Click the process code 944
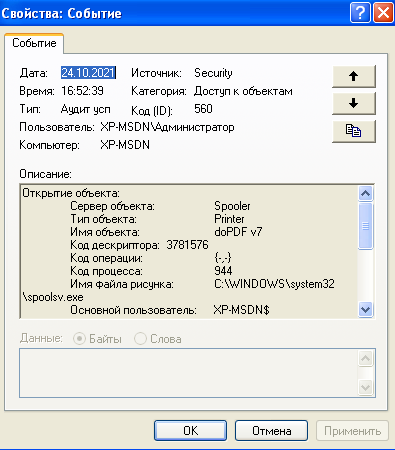The image size is (395, 450). 223,271
